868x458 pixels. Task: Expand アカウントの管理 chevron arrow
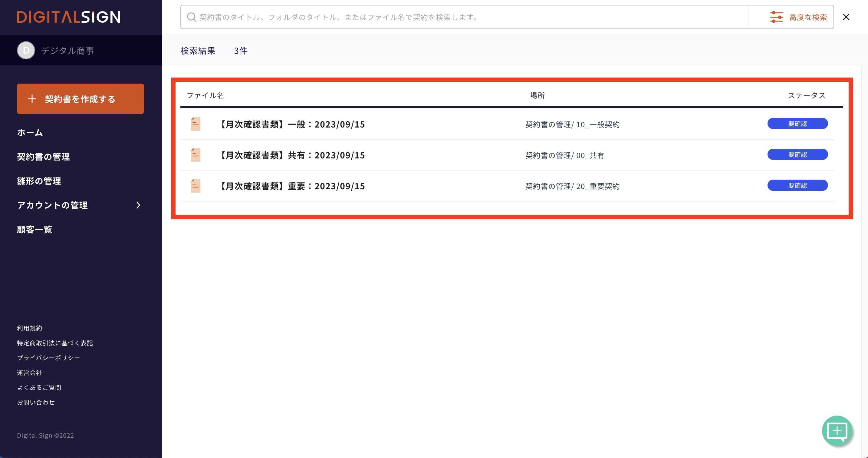tap(138, 205)
